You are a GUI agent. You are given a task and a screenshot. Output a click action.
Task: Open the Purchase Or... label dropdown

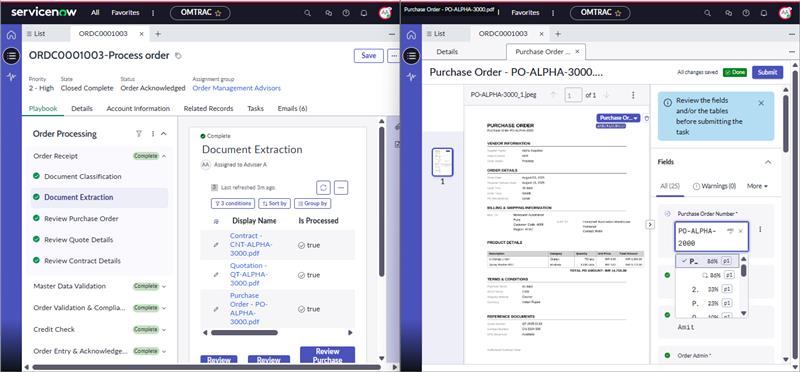pyautogui.click(x=617, y=118)
